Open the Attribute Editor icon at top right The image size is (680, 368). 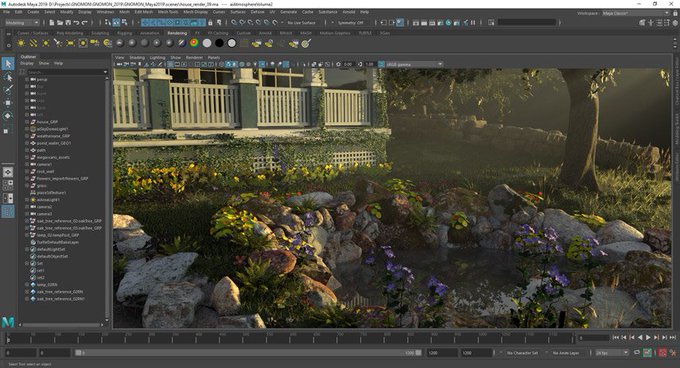[x=659, y=22]
